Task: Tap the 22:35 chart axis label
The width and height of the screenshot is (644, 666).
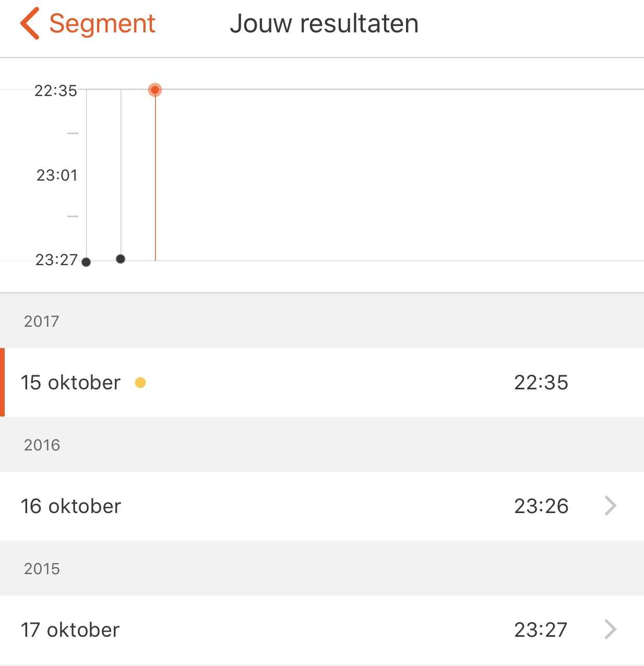Action: [x=56, y=91]
